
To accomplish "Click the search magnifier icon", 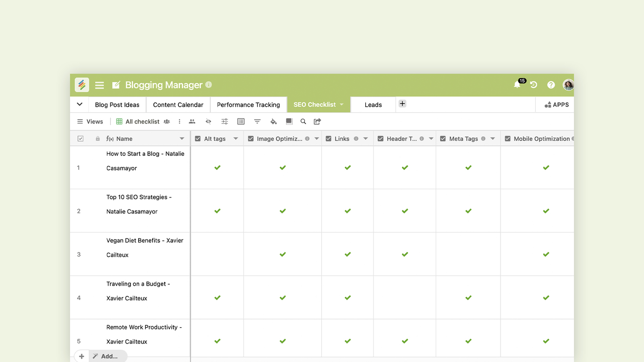I will point(303,122).
